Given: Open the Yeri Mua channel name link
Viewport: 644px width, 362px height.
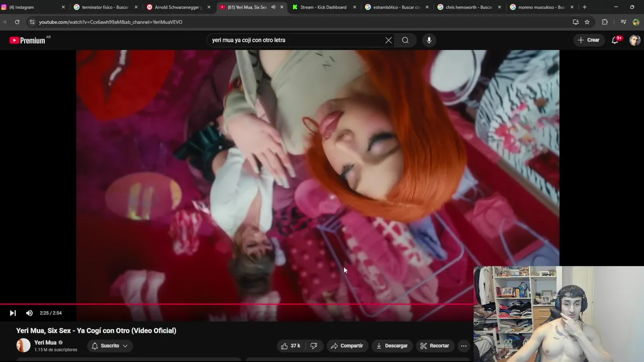Looking at the screenshot, I should pos(45,342).
